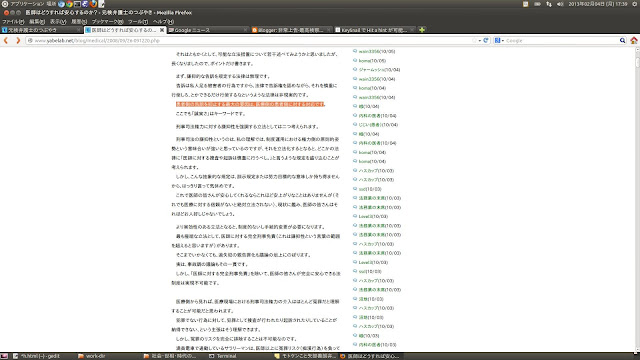
Task: Open comment link ジャームッシュ(10/04)
Action: (x=379, y=70)
